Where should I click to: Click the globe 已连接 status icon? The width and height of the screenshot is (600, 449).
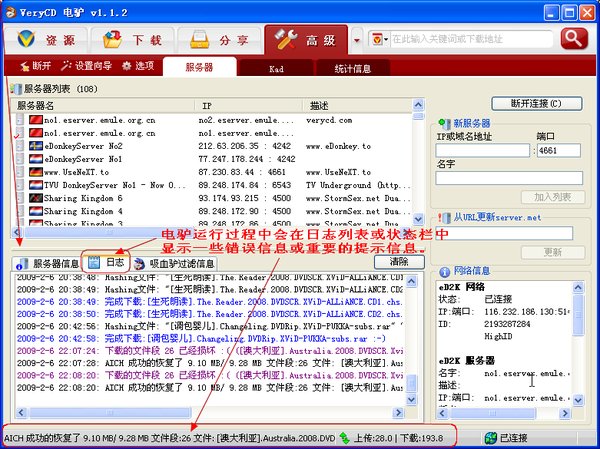pos(491,438)
